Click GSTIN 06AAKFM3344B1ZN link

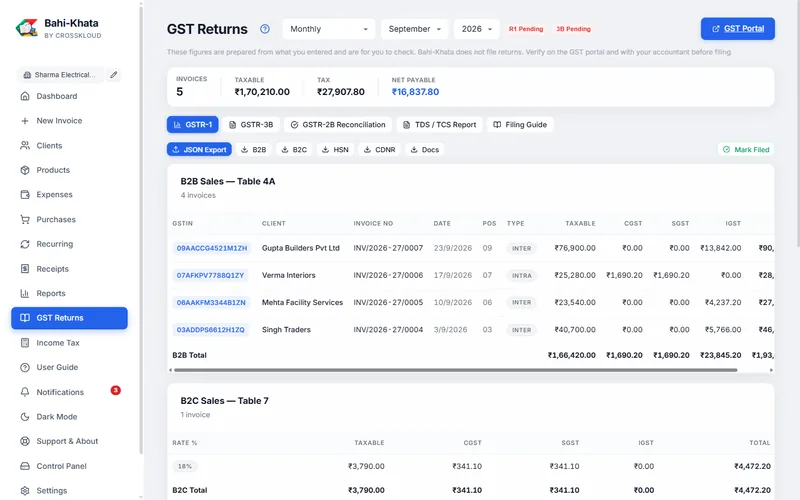point(211,303)
